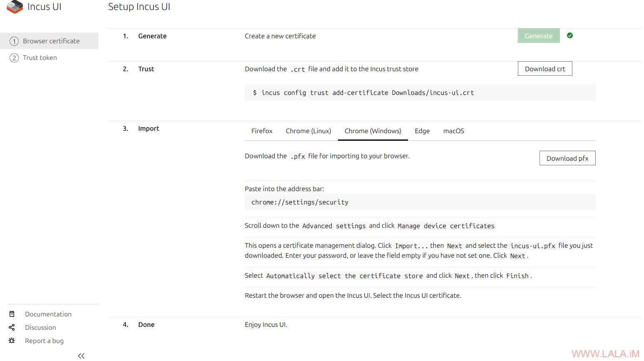The height and width of the screenshot is (361, 644).
Task: Click the incus config trust command box
Action: click(x=420, y=93)
